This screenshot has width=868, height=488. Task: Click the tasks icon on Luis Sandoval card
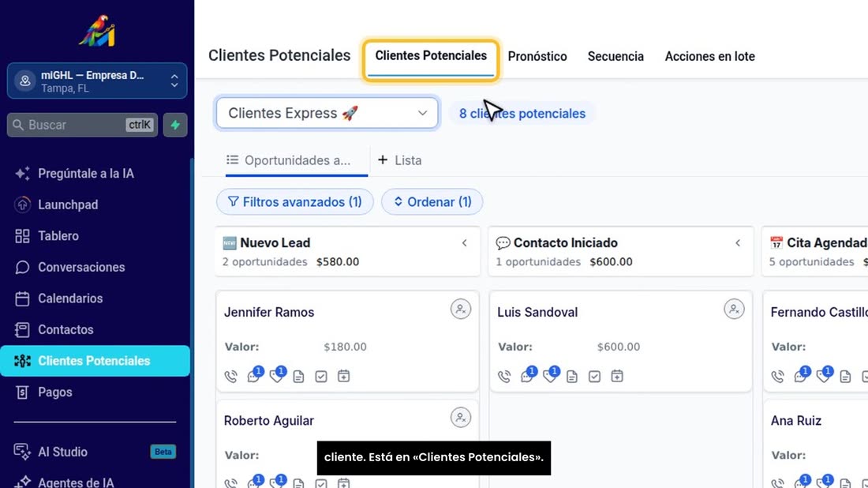(594, 377)
